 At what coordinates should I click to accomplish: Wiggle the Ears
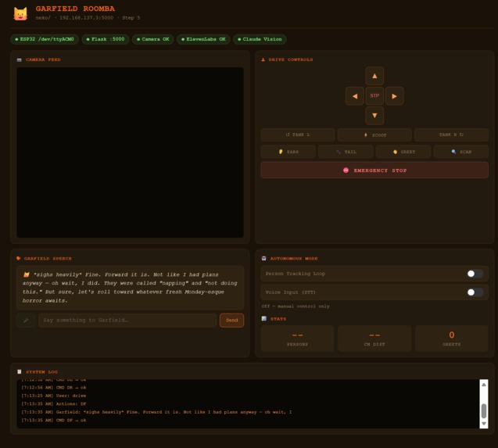point(288,152)
